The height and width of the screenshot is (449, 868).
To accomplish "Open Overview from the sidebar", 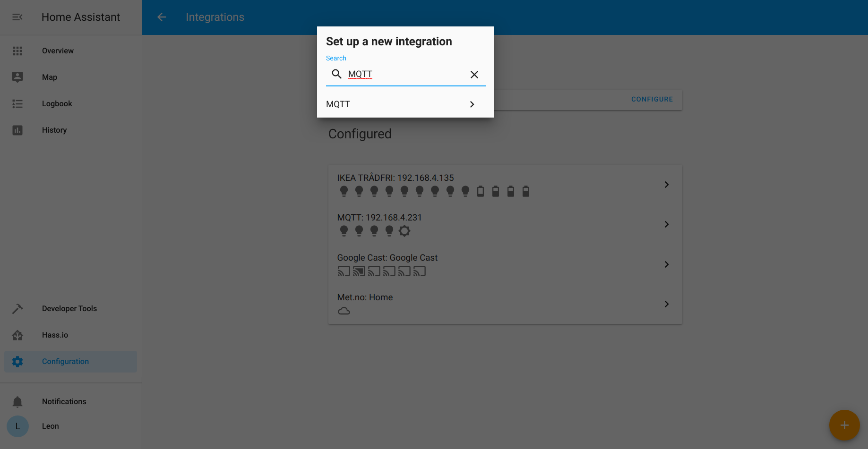I will pyautogui.click(x=71, y=51).
